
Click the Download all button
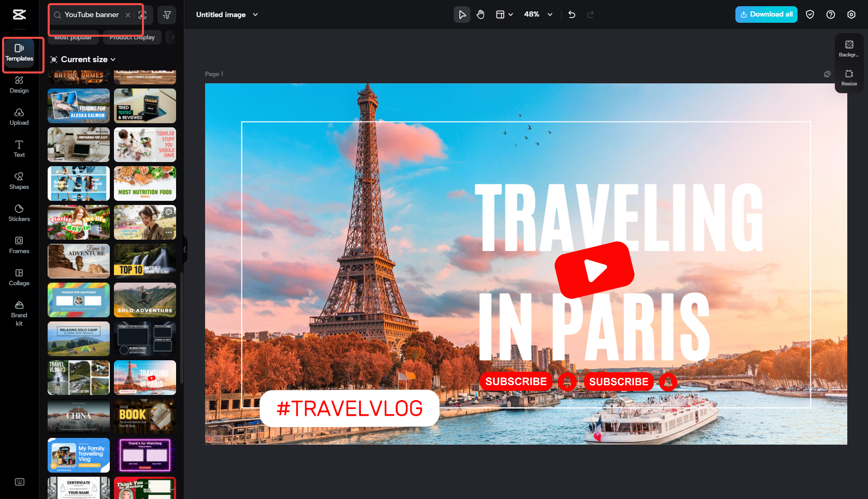click(766, 14)
